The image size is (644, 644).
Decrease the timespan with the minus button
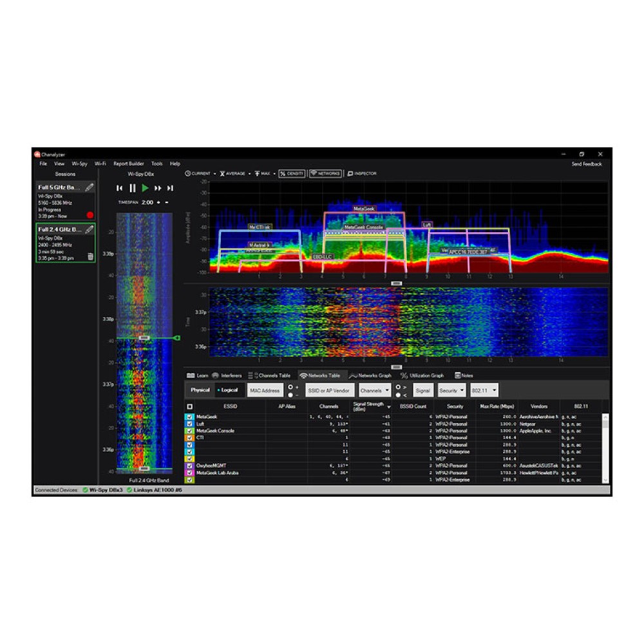[x=167, y=202]
